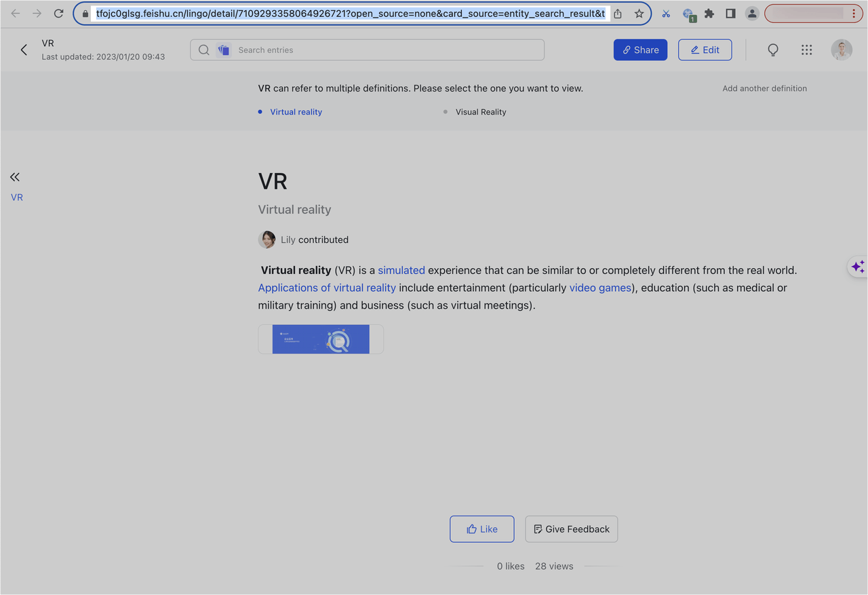Open the browser extensions puzzle icon
The height and width of the screenshot is (595, 868).
coord(709,14)
